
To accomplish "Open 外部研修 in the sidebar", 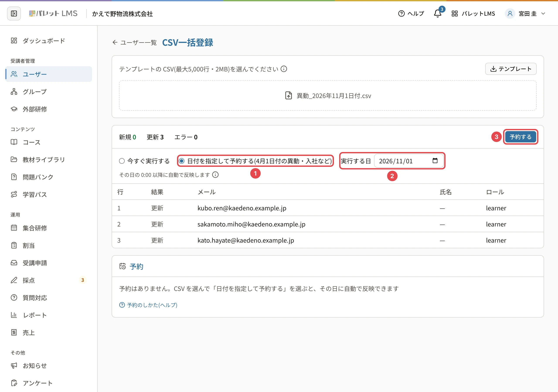I will (49, 109).
